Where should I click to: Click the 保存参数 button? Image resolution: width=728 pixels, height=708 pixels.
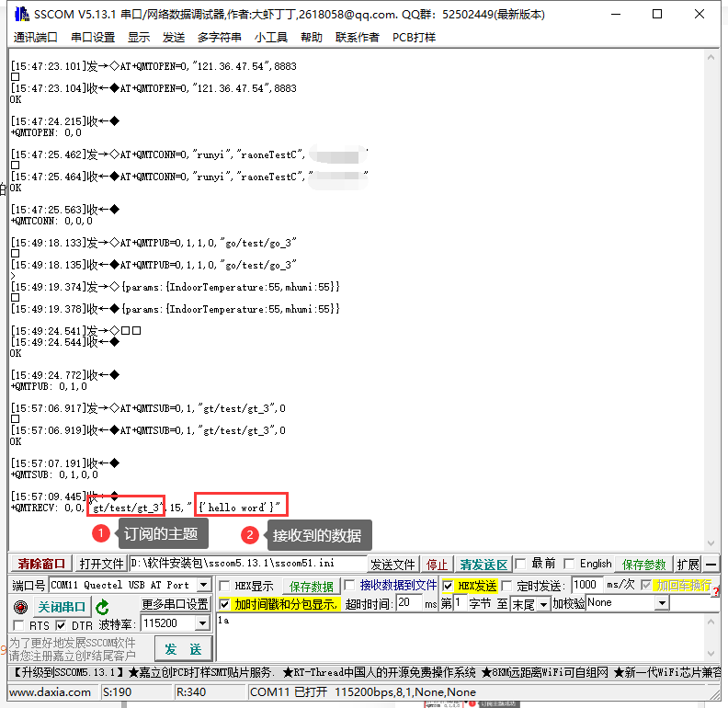point(643,565)
